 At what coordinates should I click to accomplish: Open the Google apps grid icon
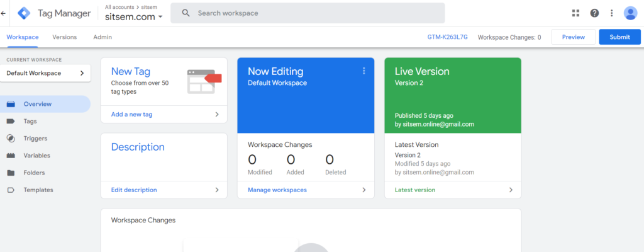click(x=575, y=13)
